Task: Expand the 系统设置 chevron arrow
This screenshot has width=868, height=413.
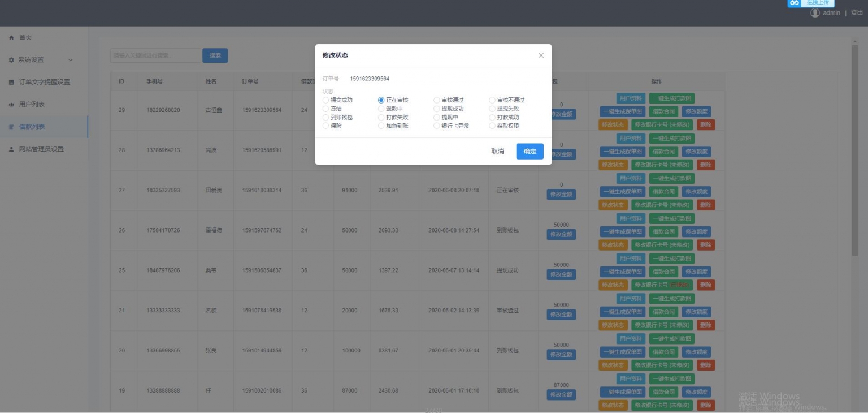Action: [x=71, y=60]
